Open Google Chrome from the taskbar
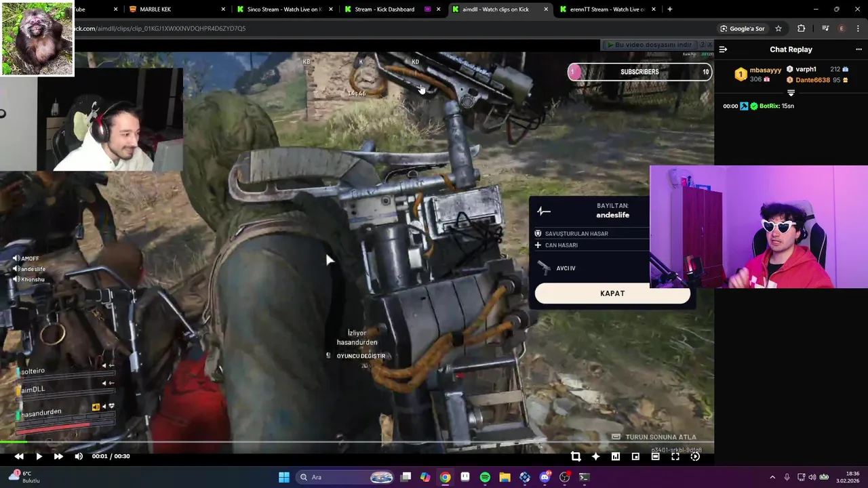Viewport: 868px width, 488px height. (x=445, y=477)
